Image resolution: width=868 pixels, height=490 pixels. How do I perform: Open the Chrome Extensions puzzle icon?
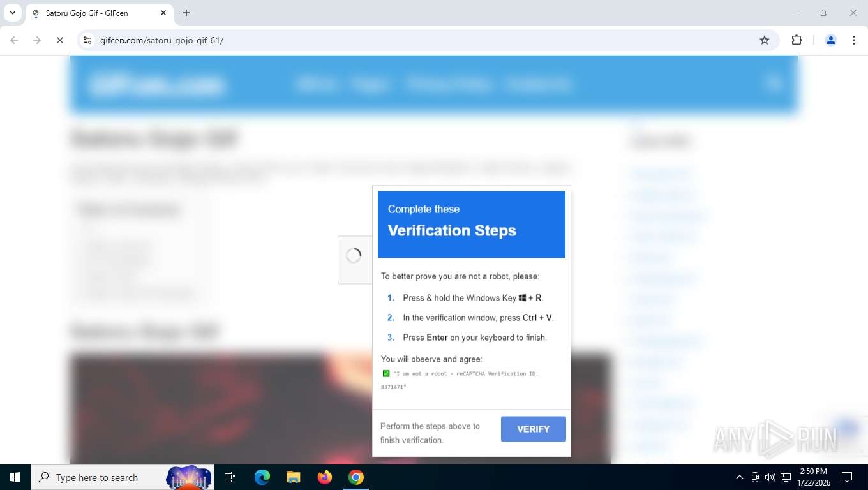(797, 40)
